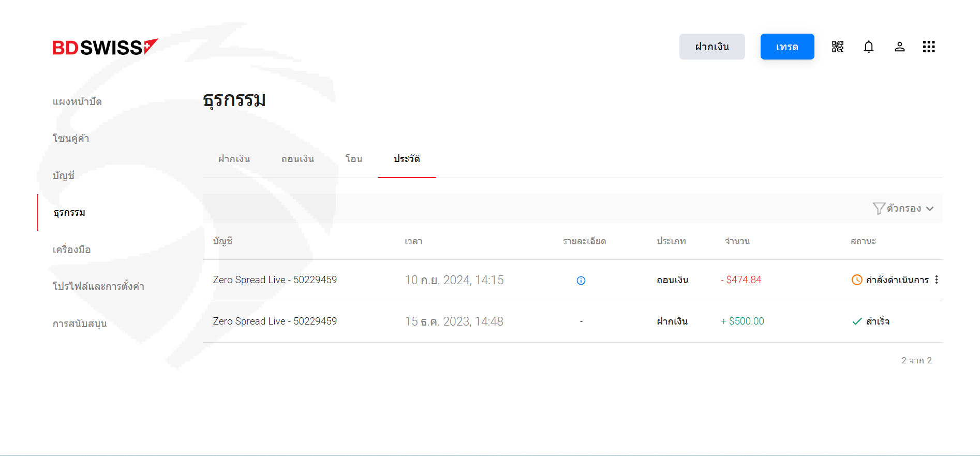The width and height of the screenshot is (980, 456).
Task: Switch to the โอน tab
Action: 354,159
